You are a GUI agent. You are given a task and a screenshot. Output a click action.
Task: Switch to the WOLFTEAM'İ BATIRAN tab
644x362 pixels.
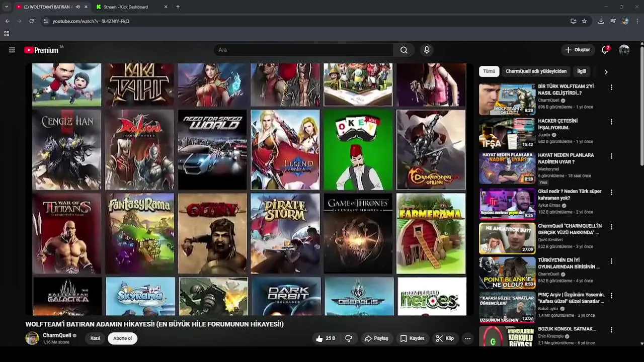(x=48, y=7)
